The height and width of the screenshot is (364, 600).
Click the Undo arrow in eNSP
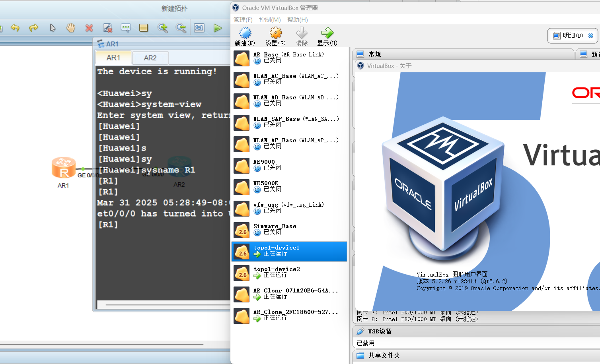[x=16, y=28]
